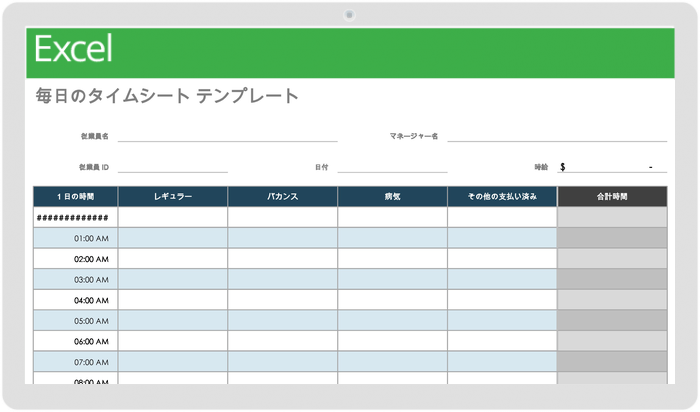Image resolution: width=700 pixels, height=412 pixels.
Task: Click the ############# time cell
Action: pyautogui.click(x=75, y=217)
